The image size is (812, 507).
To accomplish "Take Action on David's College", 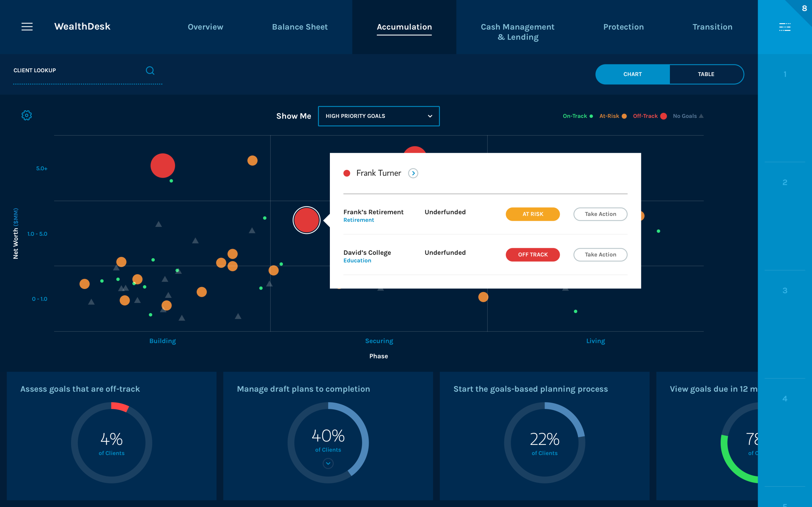I will click(x=600, y=254).
